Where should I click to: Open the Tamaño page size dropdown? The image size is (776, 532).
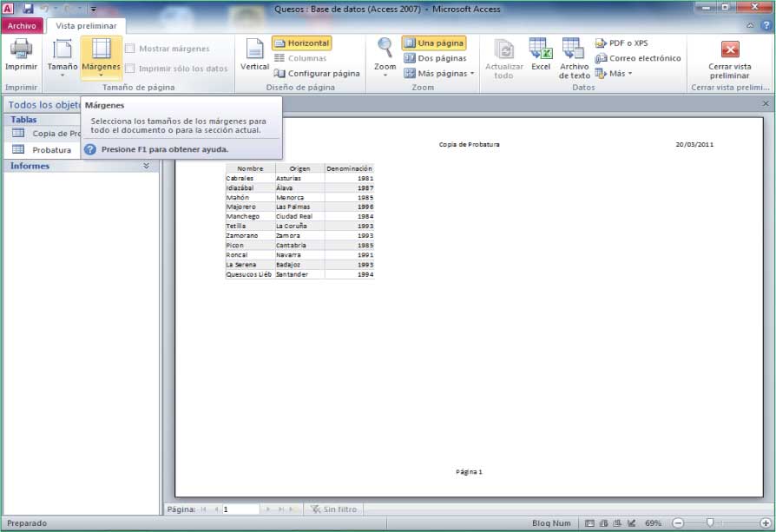point(62,57)
